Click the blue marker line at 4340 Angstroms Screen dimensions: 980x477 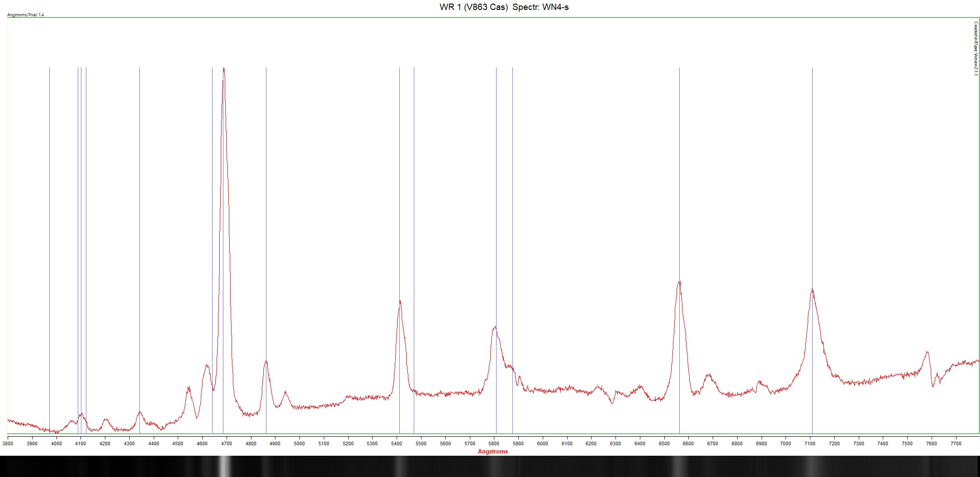click(x=139, y=226)
